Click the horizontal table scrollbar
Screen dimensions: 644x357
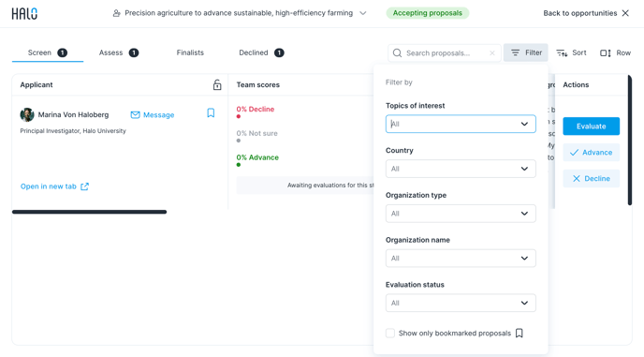(x=89, y=212)
